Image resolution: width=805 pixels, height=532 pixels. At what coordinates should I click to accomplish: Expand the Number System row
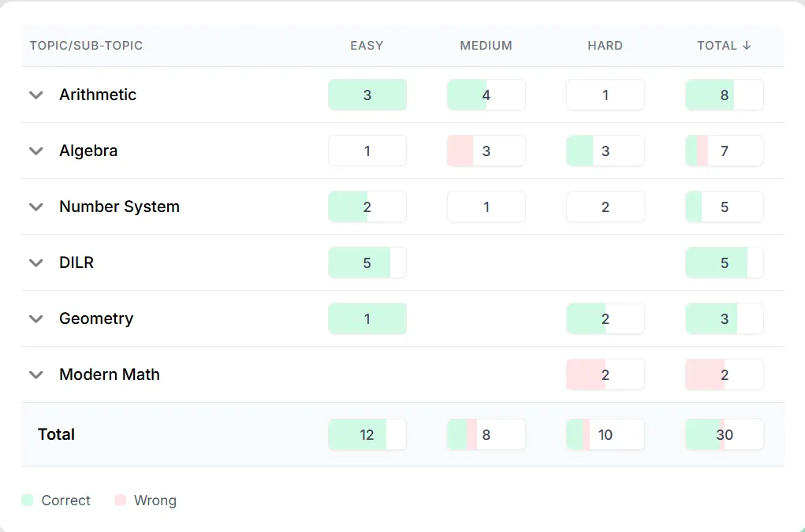(x=36, y=206)
